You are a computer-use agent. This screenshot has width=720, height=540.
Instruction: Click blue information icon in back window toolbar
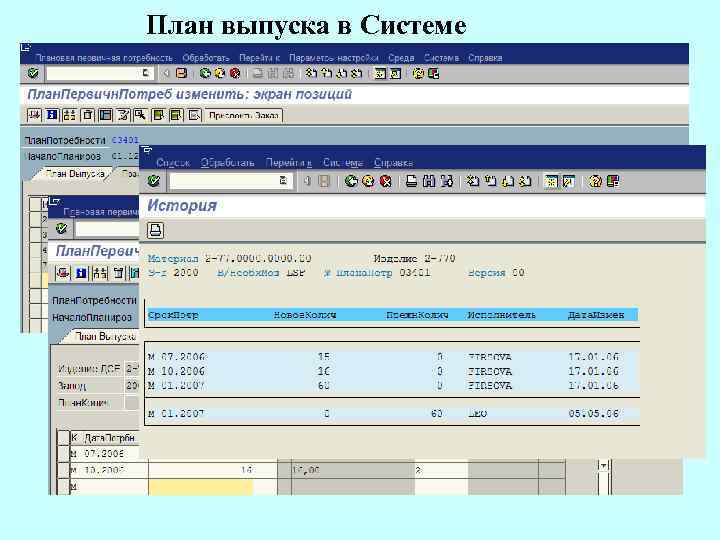click(52, 115)
